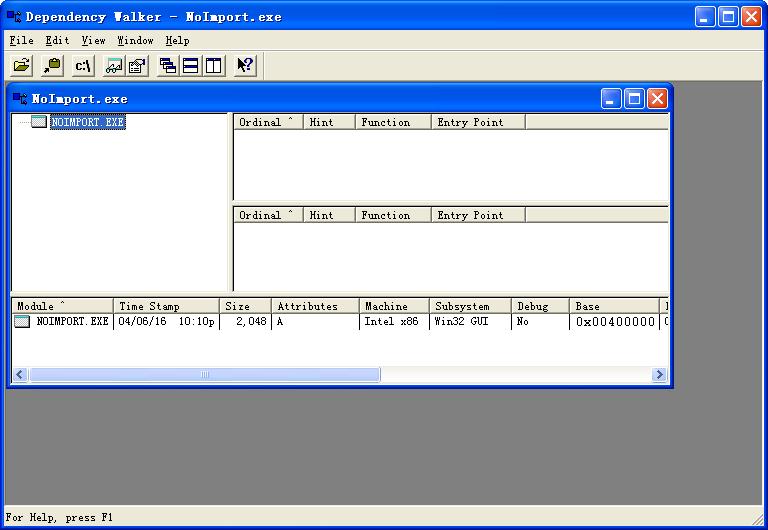Sort upper function list by Entry Point
The height and width of the screenshot is (530, 768).
[478, 122]
